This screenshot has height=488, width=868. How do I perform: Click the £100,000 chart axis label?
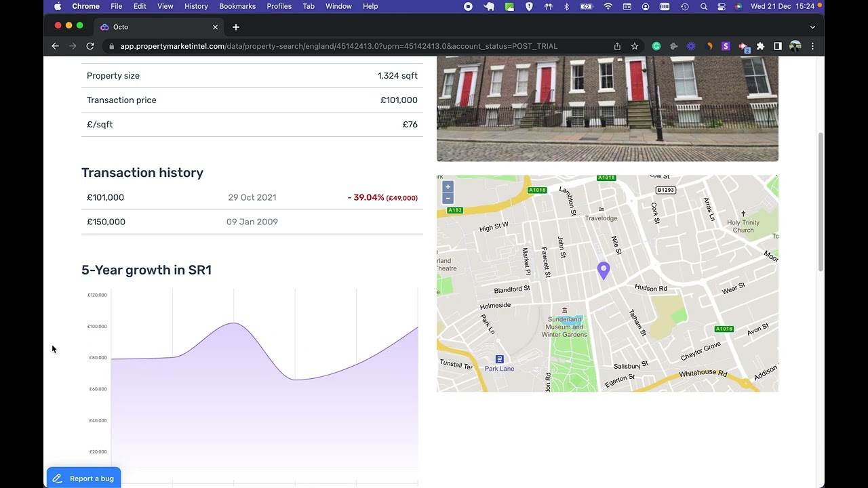(x=97, y=326)
